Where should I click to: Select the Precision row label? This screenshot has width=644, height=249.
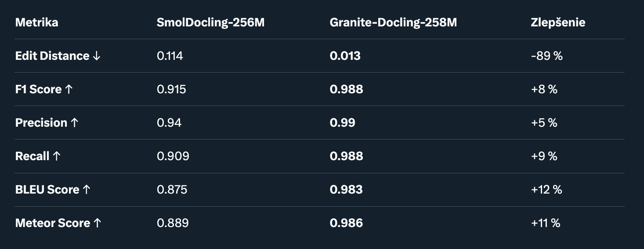[47, 123]
